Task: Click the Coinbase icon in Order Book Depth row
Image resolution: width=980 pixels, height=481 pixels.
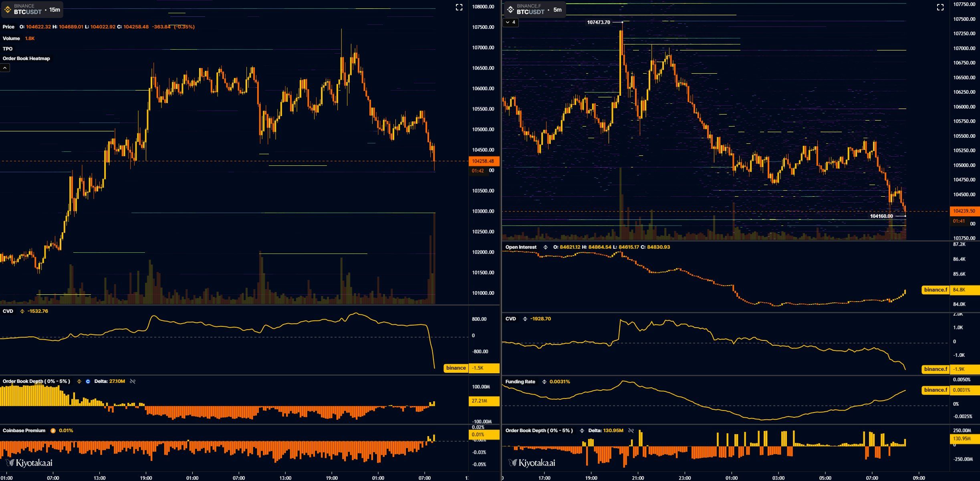Action: point(88,381)
